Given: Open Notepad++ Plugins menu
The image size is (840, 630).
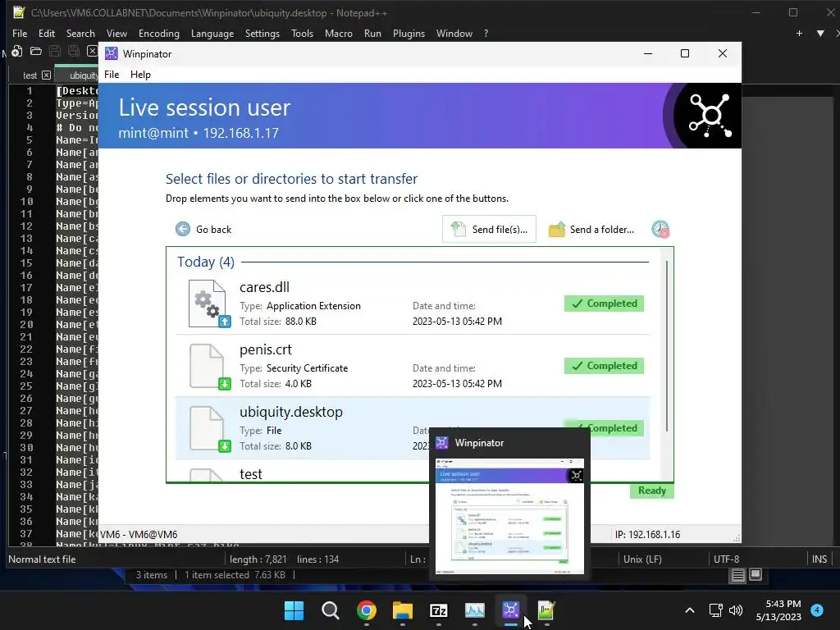Looking at the screenshot, I should 409,33.
